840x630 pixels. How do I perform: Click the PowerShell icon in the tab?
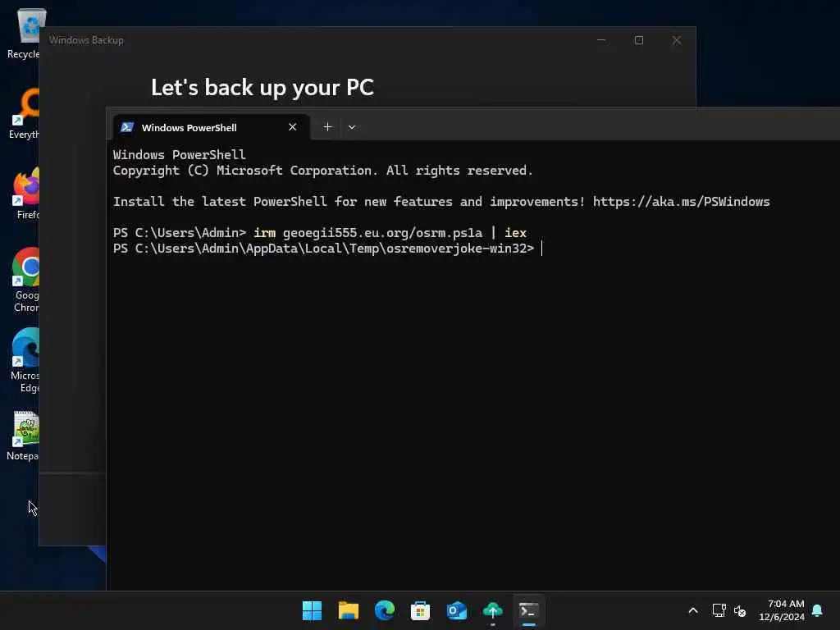(x=127, y=127)
